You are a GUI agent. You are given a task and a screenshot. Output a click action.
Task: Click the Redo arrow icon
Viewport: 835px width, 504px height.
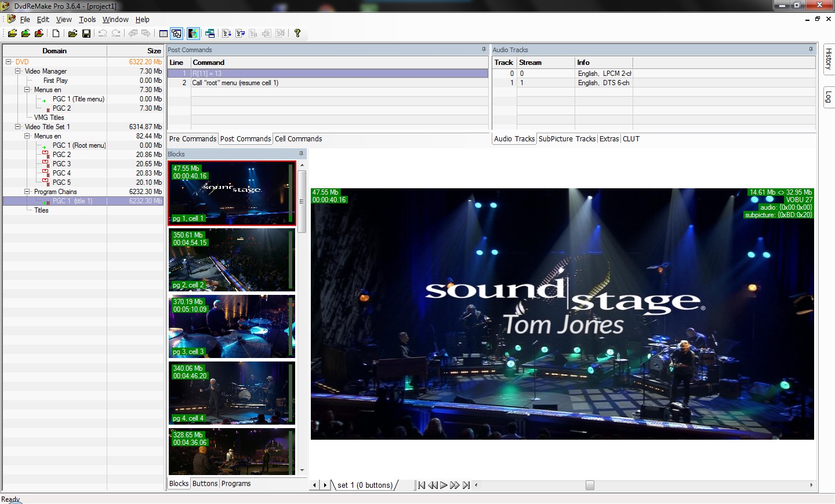pos(116,34)
